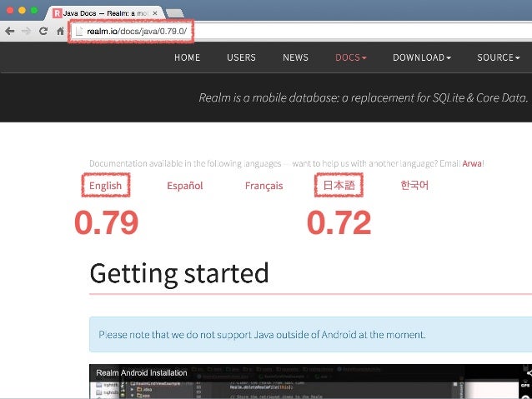Click the browser forward arrow
The width and height of the screenshot is (532, 399).
26,31
